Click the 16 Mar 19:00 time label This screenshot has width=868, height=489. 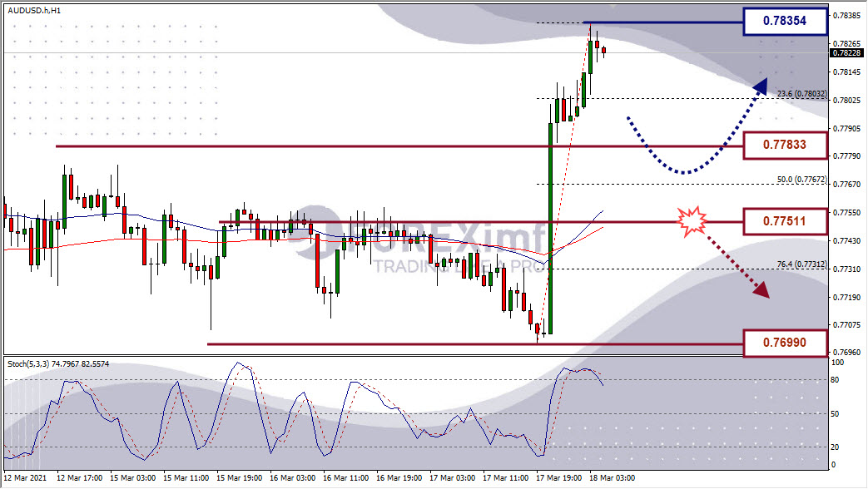click(x=399, y=478)
